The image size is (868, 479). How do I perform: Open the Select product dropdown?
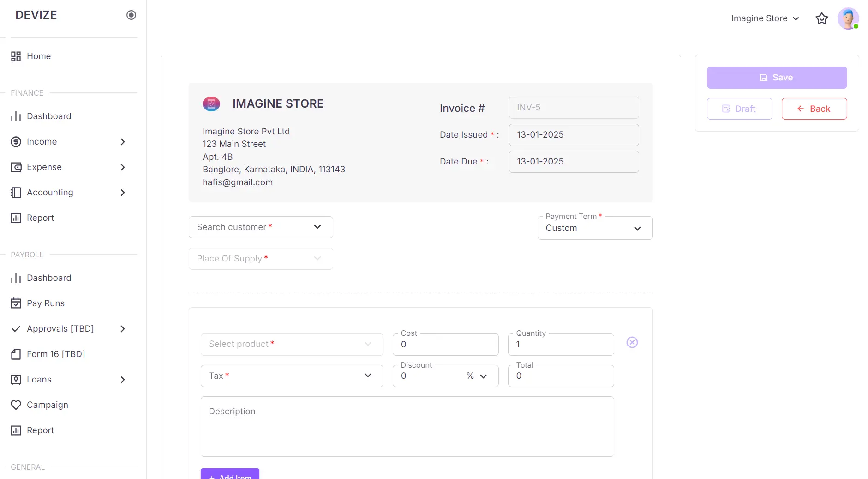[292, 345]
